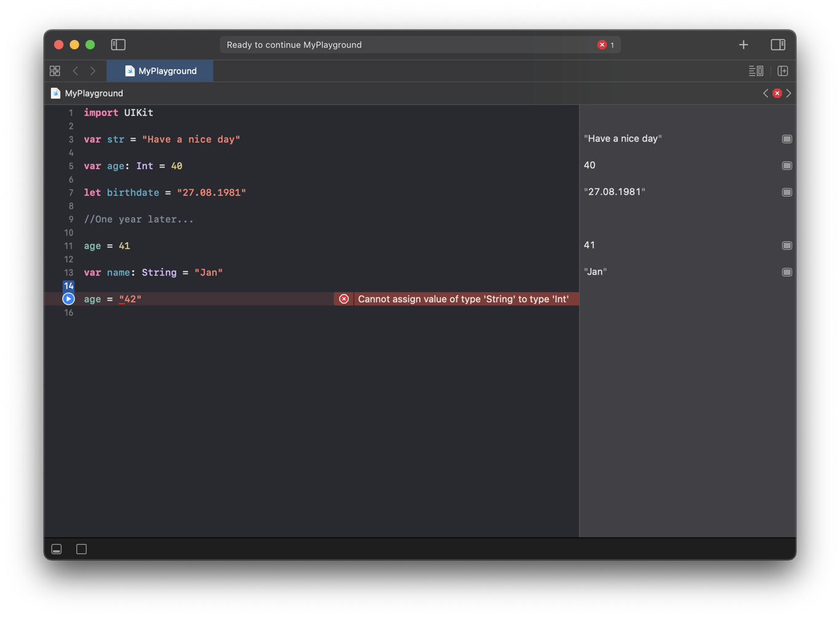Toggle the navigator sidebar icon

click(x=118, y=44)
